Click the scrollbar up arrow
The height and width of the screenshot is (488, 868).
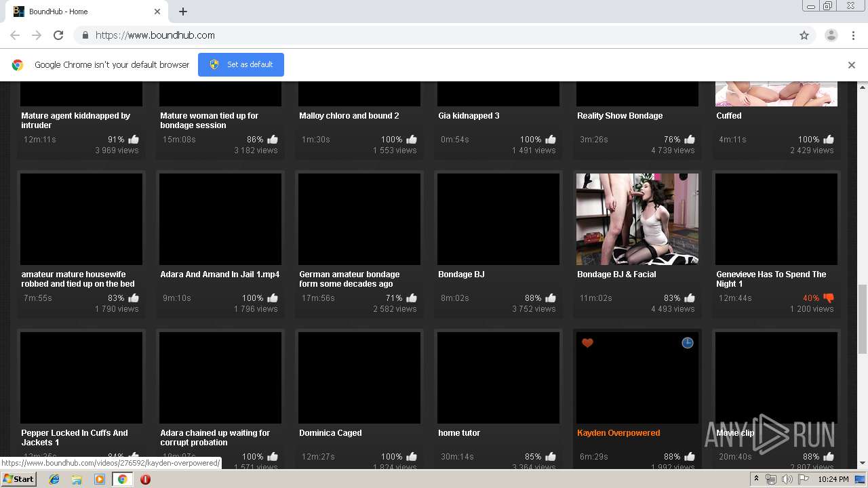pyautogui.click(x=863, y=87)
